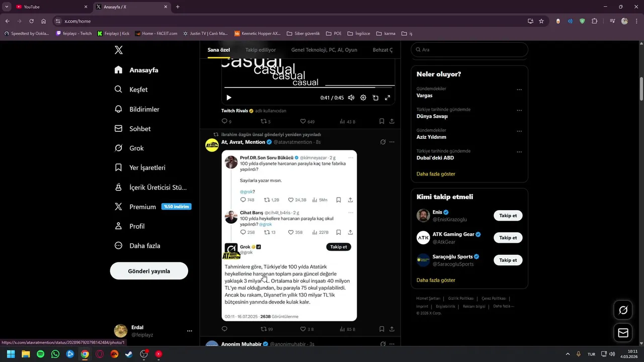Follow ATK Gaming Gear with Takip et
The image size is (644, 362).
tap(508, 238)
